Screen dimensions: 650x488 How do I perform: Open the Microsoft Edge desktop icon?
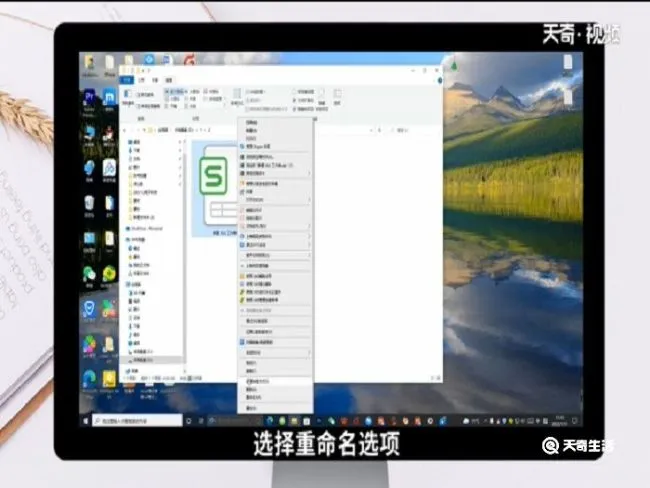[x=89, y=382]
